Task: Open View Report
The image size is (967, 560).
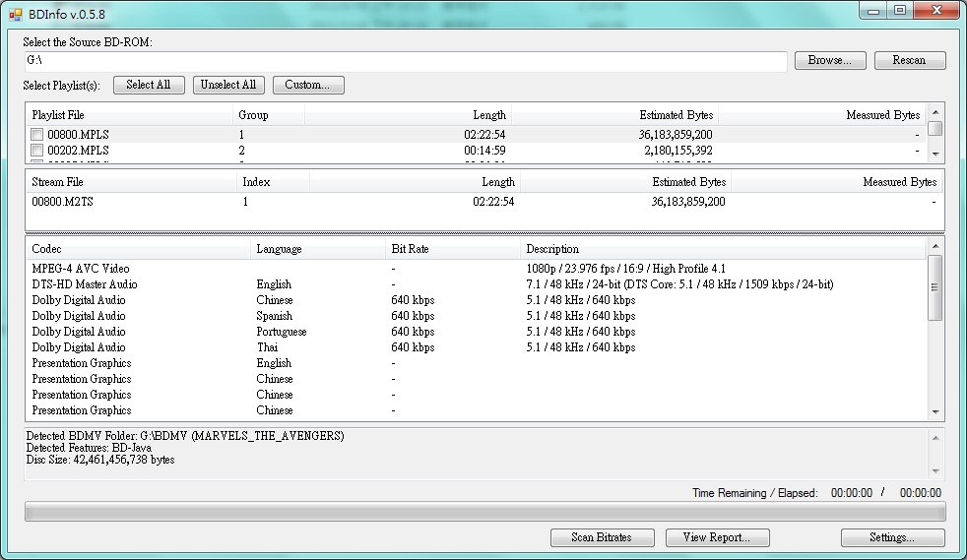Action: click(x=717, y=537)
